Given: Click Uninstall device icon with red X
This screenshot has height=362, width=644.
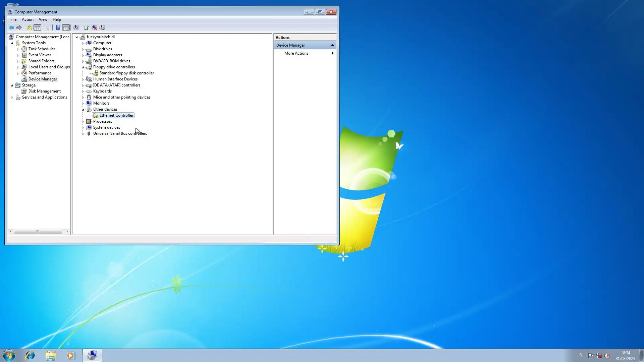Looking at the screenshot, I should [x=94, y=28].
